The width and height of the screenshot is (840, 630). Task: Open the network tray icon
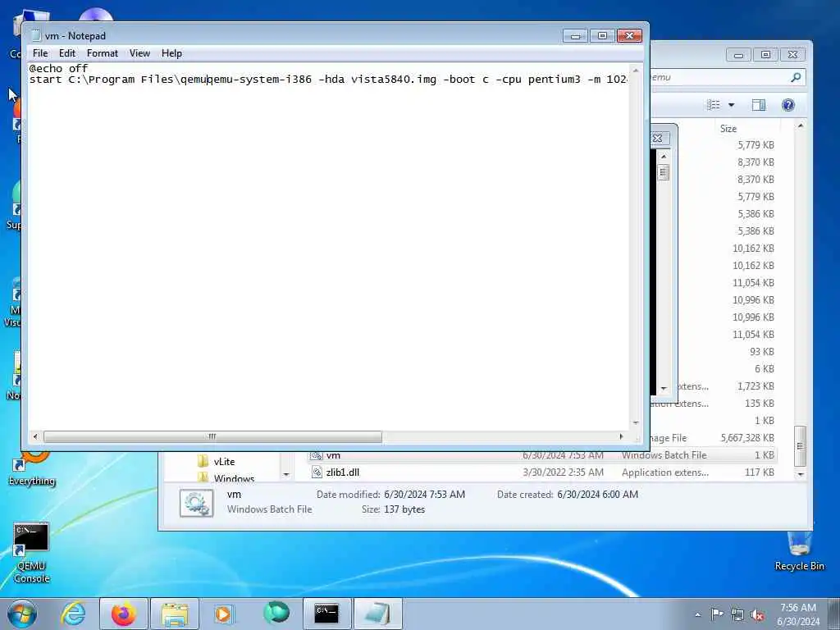737,614
